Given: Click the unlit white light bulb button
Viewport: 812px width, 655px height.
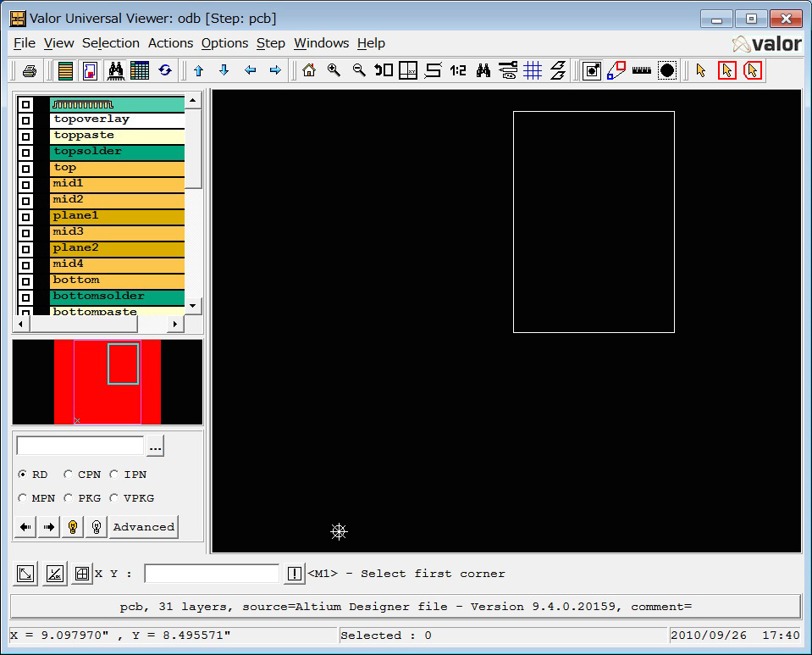Looking at the screenshot, I should [x=97, y=527].
